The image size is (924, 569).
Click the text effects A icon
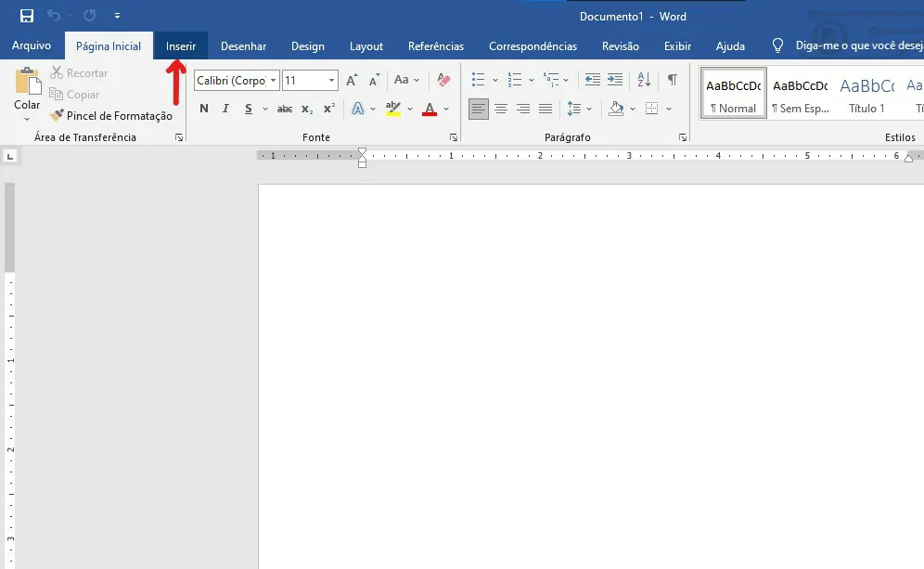[x=358, y=109]
